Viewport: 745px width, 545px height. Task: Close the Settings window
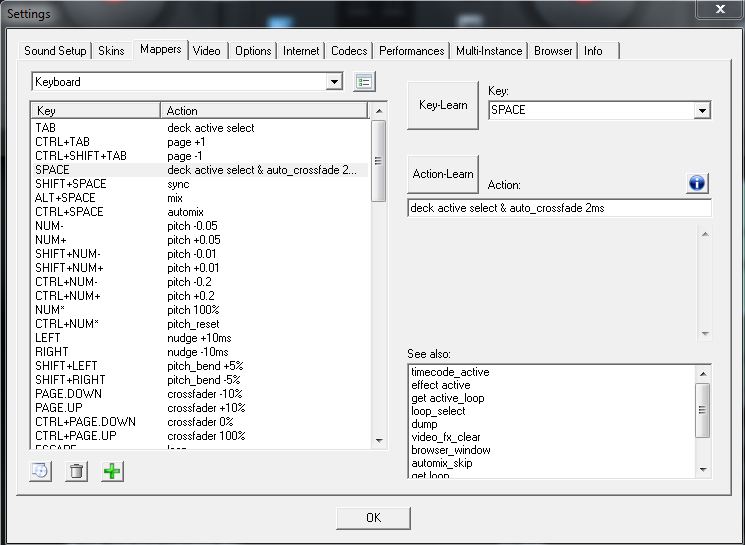[720, 9]
